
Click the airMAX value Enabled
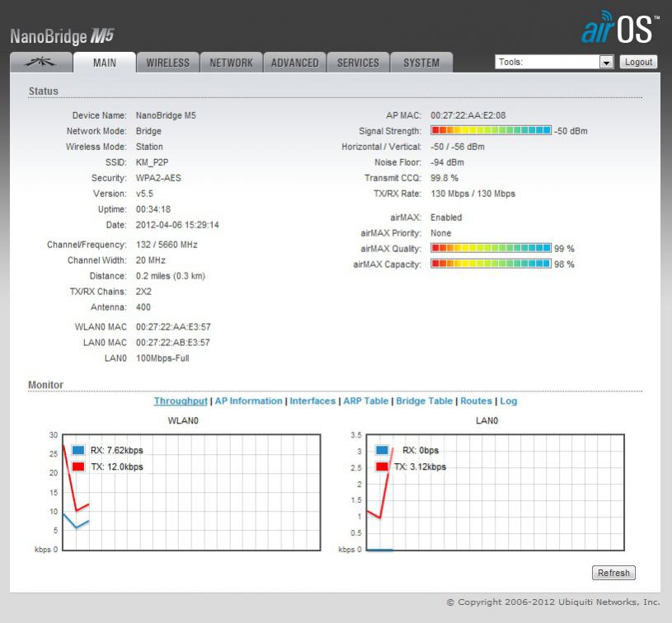point(446,218)
